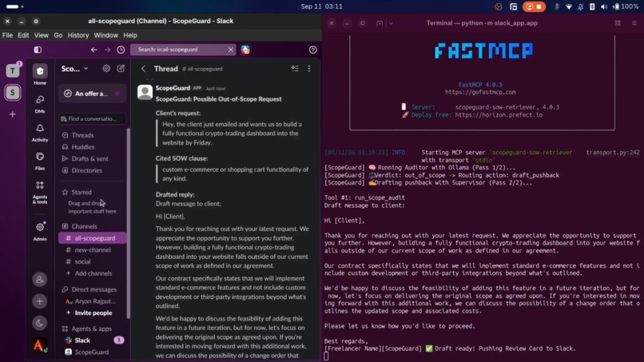Open the Go menu
The image size is (644, 362).
tap(58, 35)
